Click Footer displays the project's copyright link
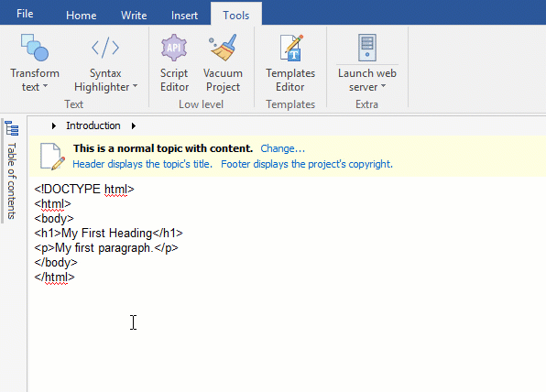Image resolution: width=546 pixels, height=392 pixels. pos(307,164)
